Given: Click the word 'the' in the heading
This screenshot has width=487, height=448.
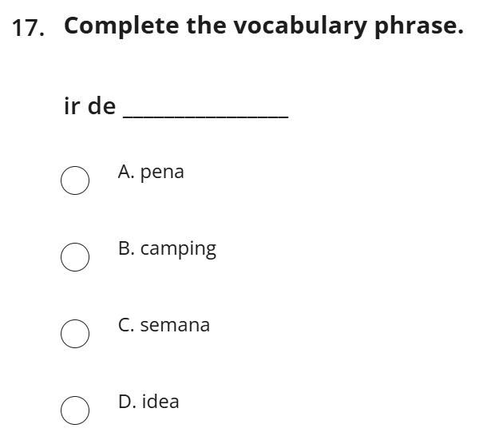Looking at the screenshot, I should [208, 26].
